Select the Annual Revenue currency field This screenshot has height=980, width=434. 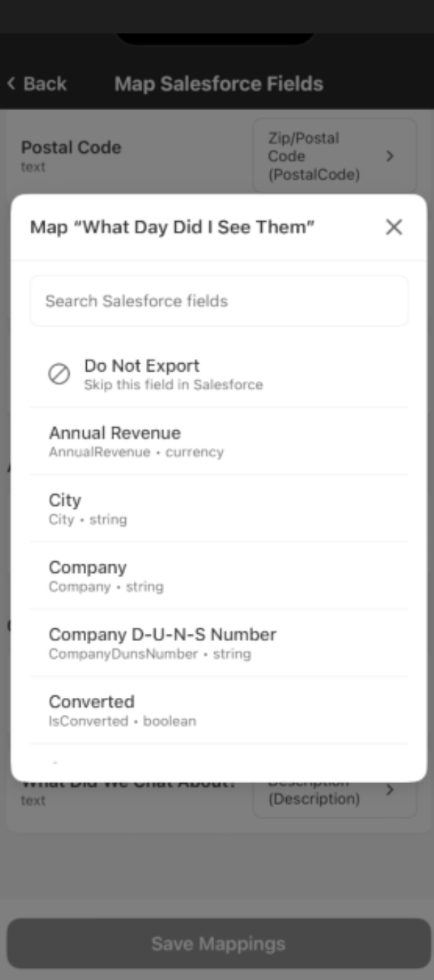click(219, 441)
